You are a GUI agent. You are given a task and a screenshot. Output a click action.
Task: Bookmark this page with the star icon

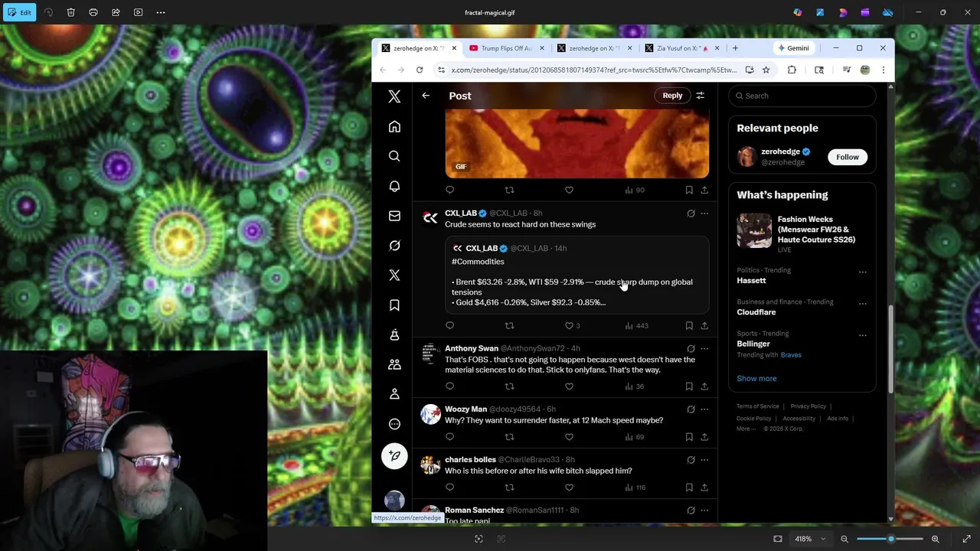pos(766,70)
